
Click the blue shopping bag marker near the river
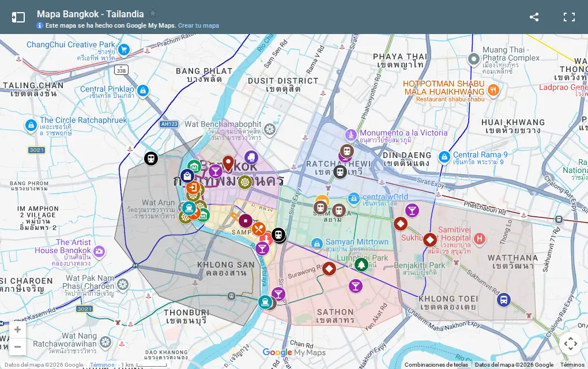point(187,176)
